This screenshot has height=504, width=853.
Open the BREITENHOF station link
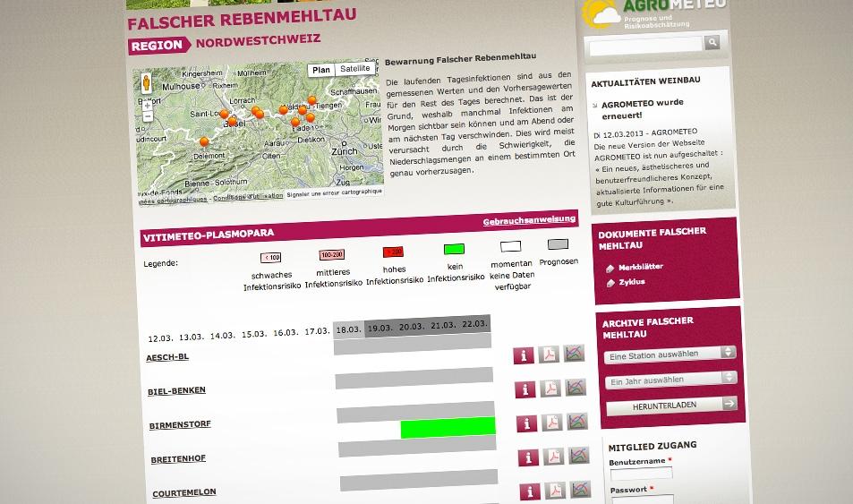coord(178,459)
